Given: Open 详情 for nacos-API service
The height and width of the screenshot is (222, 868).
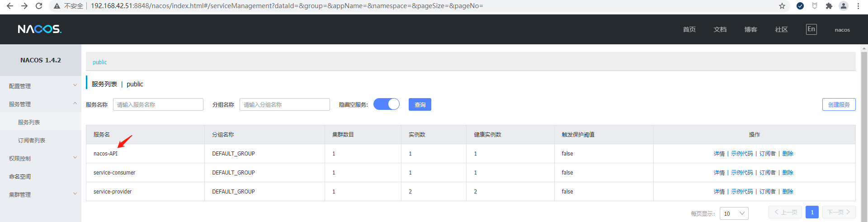Looking at the screenshot, I should (x=719, y=154).
